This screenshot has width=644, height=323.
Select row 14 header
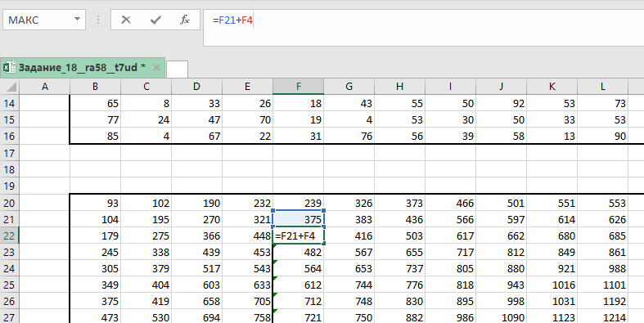click(x=10, y=103)
